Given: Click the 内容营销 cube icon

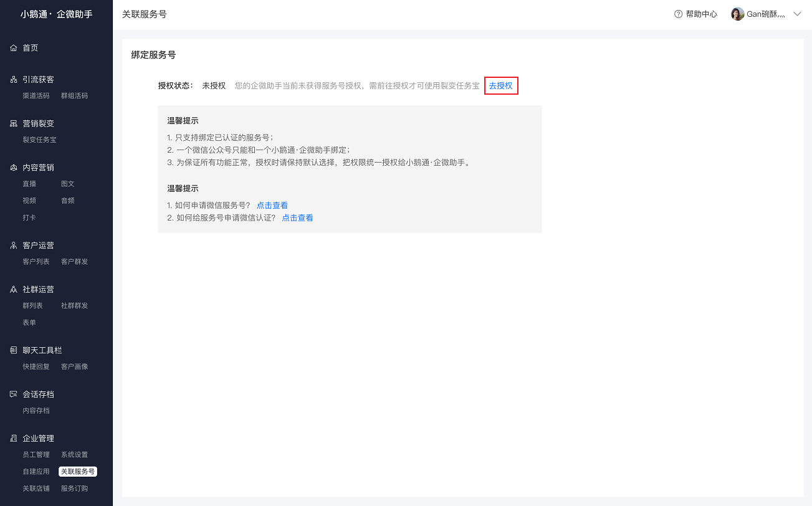Looking at the screenshot, I should click(14, 168).
